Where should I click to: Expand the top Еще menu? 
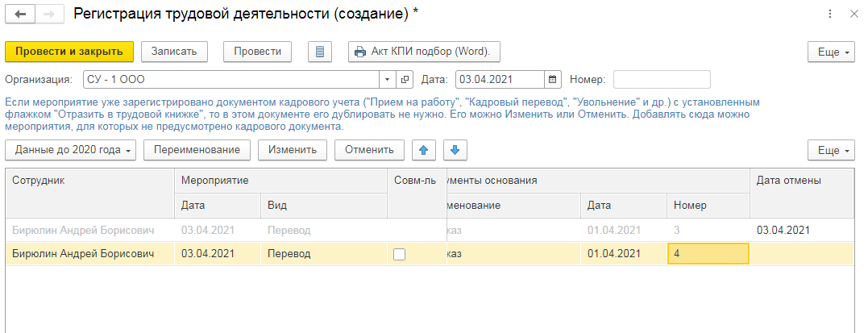click(x=831, y=52)
